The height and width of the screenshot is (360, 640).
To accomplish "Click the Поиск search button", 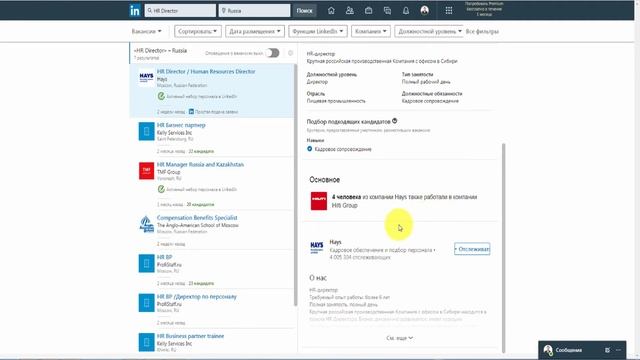I will click(304, 11).
